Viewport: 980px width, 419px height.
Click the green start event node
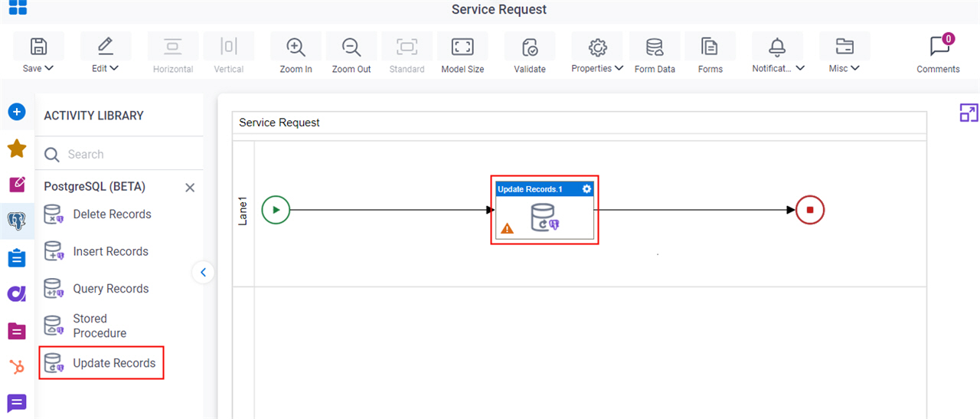coord(276,210)
